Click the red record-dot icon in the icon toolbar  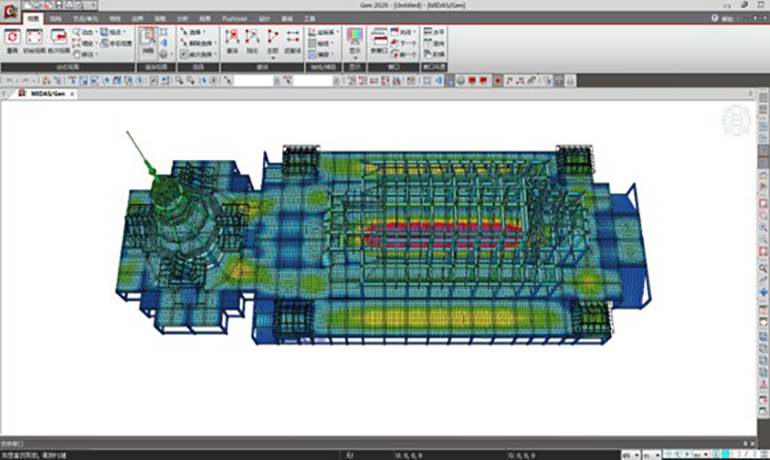pyautogui.click(x=497, y=81)
